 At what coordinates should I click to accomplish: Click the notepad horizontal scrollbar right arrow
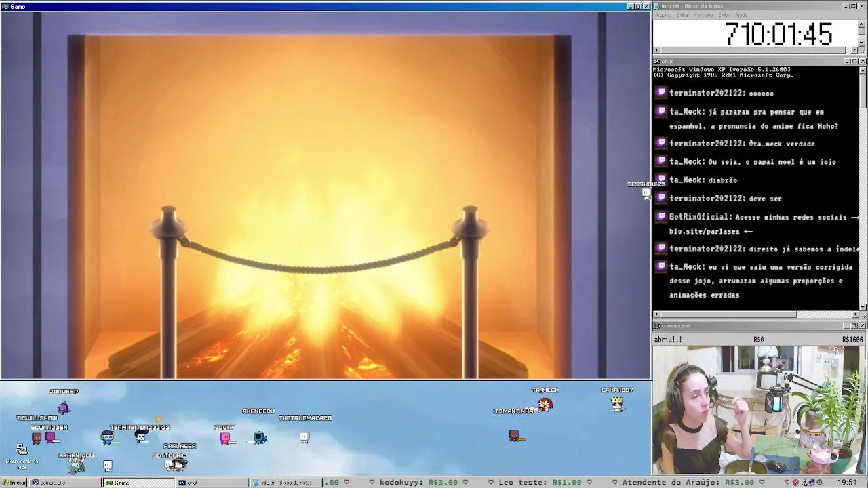(854, 50)
